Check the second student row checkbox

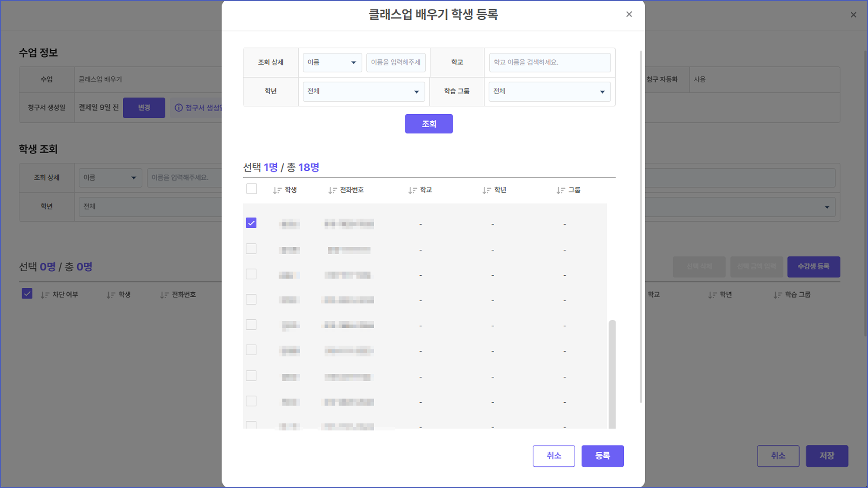click(x=251, y=249)
